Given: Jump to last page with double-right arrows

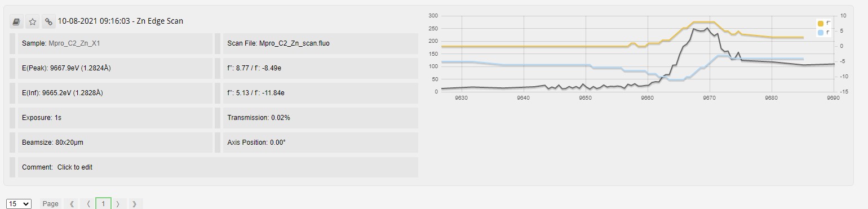Looking at the screenshot, I should click(135, 204).
